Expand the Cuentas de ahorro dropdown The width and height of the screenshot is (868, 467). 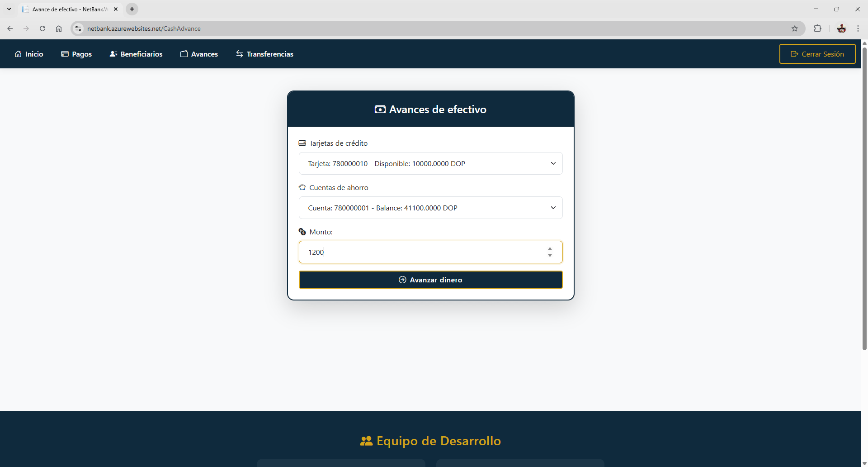430,208
